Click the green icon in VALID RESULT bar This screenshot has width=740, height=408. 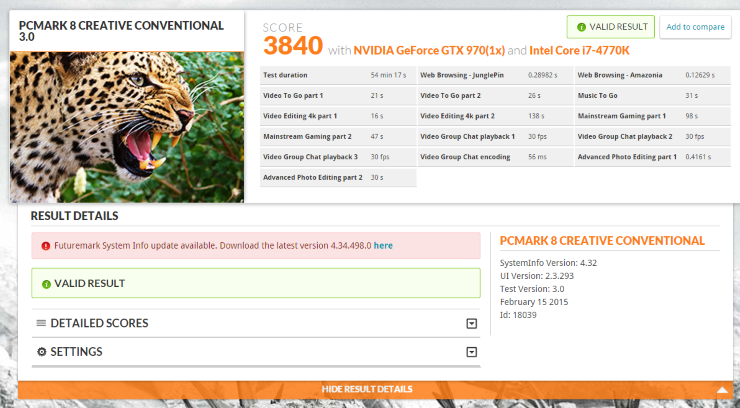point(46,284)
